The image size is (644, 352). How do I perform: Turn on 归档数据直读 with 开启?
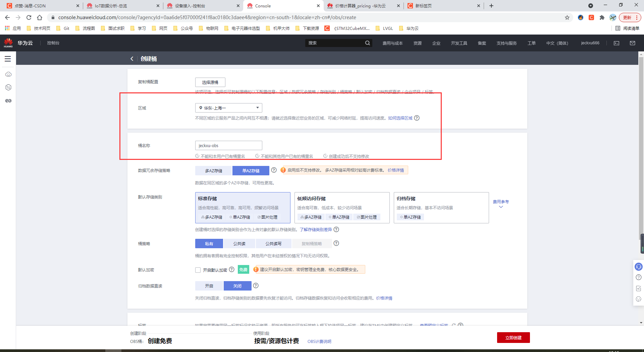(209, 286)
